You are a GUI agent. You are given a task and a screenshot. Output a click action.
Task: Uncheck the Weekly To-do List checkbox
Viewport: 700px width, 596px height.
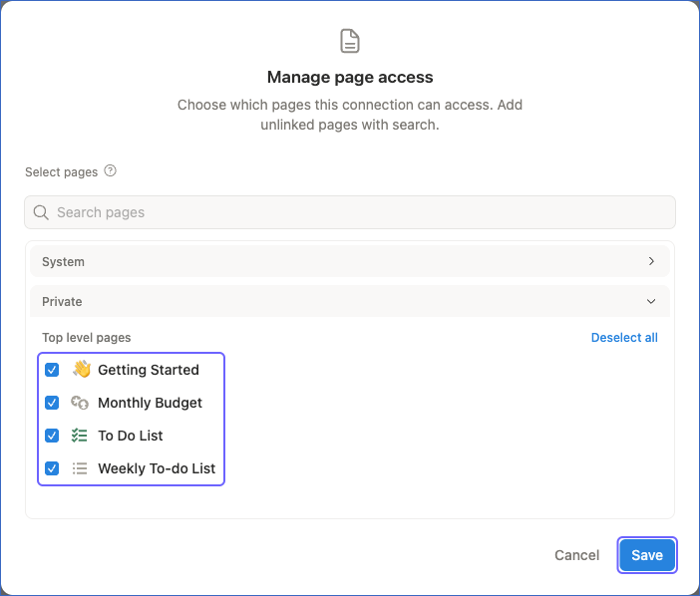click(x=52, y=468)
